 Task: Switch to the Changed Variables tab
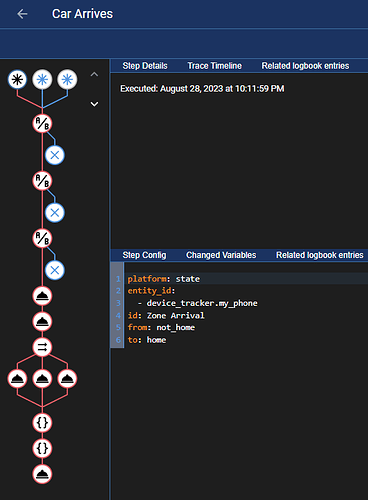click(x=221, y=255)
